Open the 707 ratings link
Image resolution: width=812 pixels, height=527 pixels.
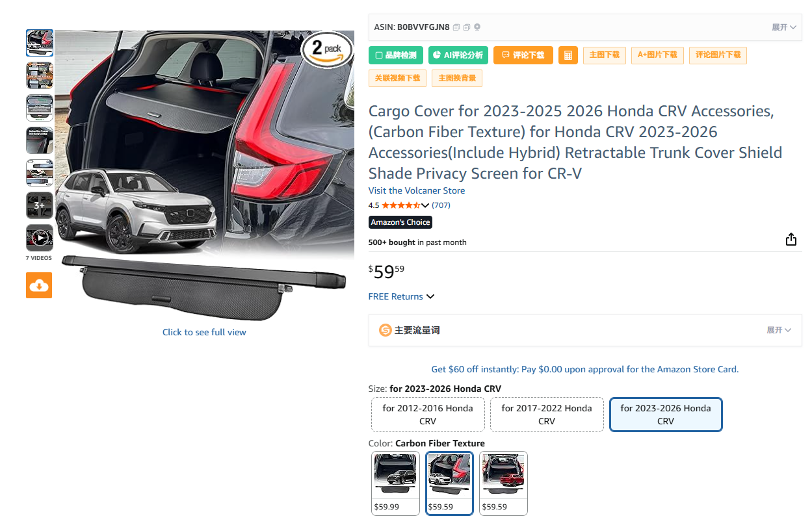click(441, 205)
